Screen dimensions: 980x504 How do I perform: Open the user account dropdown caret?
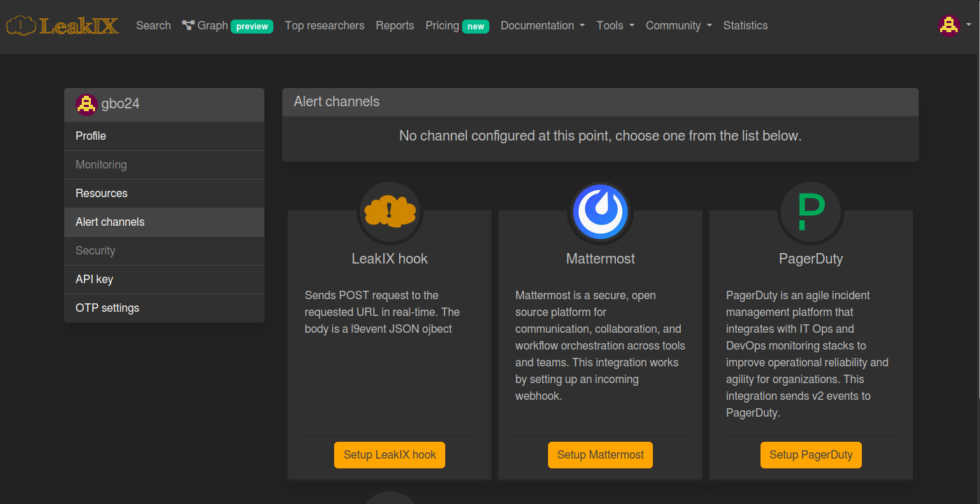(x=969, y=25)
